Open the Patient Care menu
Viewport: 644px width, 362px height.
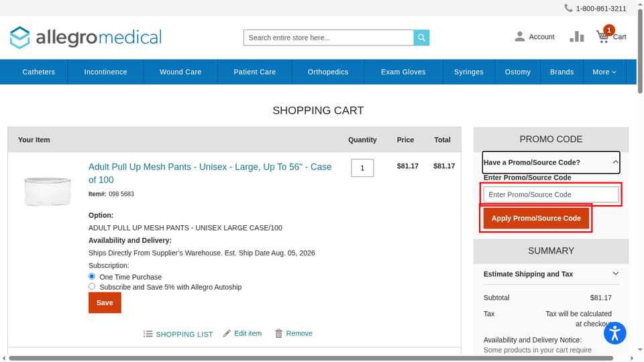coord(255,72)
